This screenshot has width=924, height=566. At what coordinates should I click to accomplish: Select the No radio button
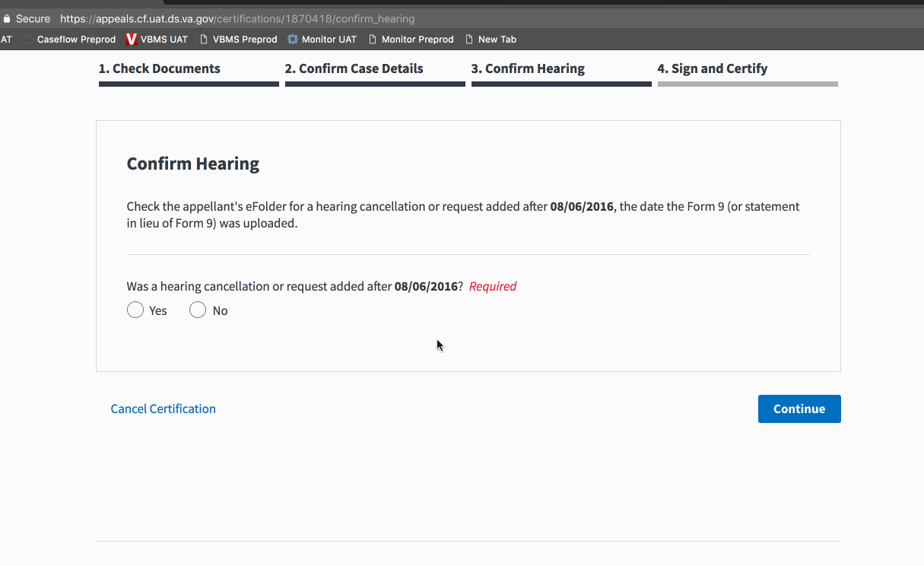point(198,310)
